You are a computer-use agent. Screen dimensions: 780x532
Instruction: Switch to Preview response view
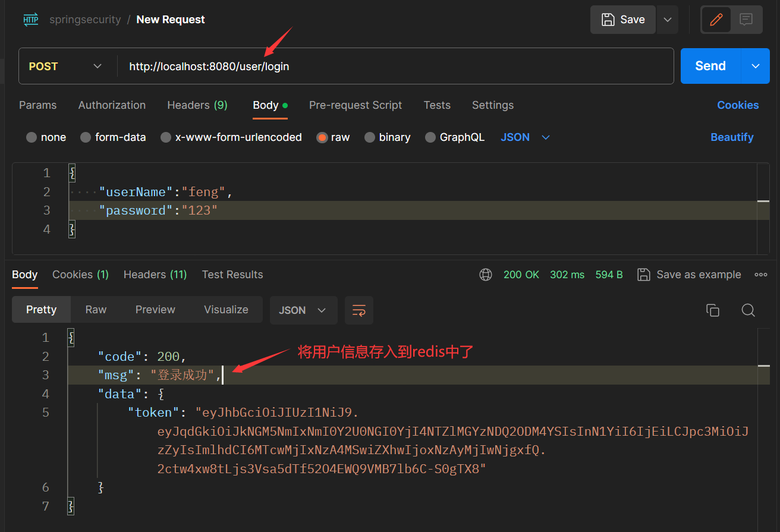[x=155, y=310]
